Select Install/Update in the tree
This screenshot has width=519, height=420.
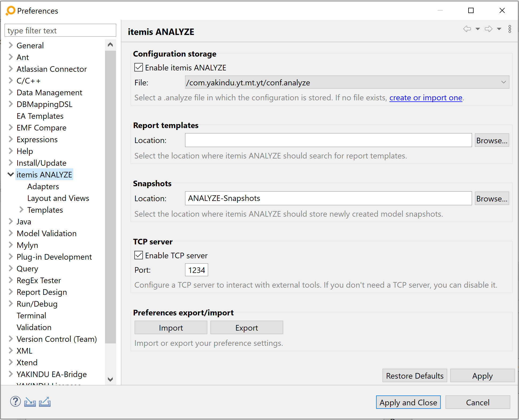pyautogui.click(x=41, y=163)
